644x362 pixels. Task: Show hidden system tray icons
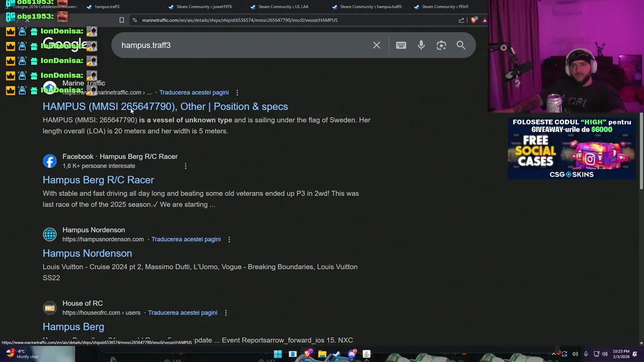pos(554,354)
